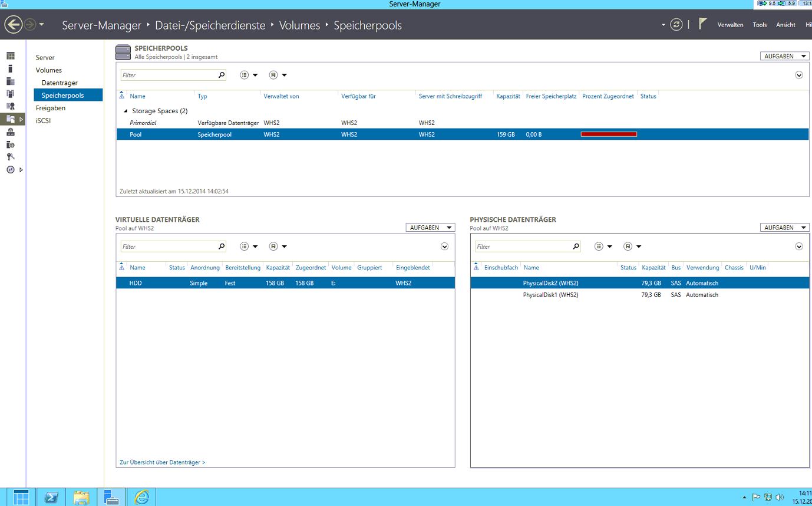This screenshot has height=506, width=812.
Task: Select Datenträger in the navigation pane
Action: click(x=60, y=83)
